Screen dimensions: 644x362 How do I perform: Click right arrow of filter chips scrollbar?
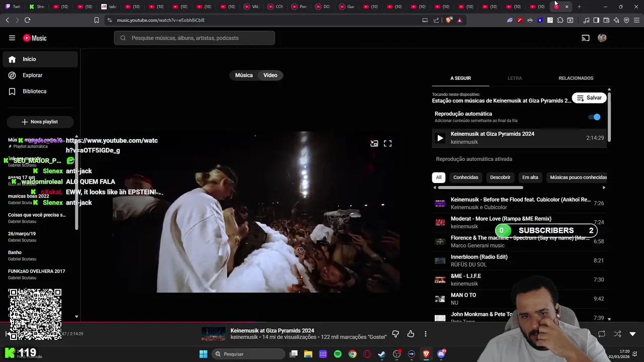604,188
